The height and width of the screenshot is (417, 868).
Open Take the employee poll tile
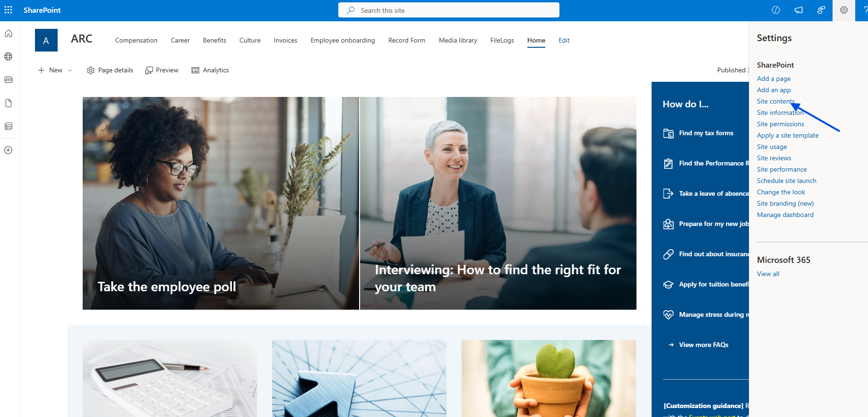pyautogui.click(x=221, y=203)
